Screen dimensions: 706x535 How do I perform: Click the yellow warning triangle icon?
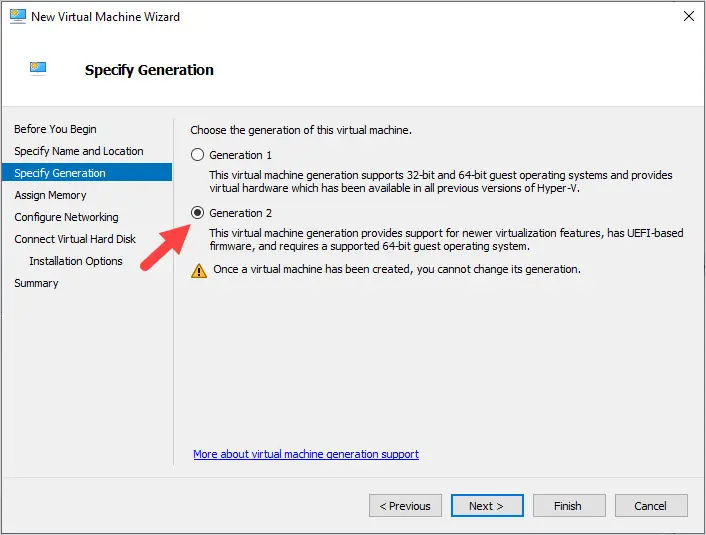[199, 271]
